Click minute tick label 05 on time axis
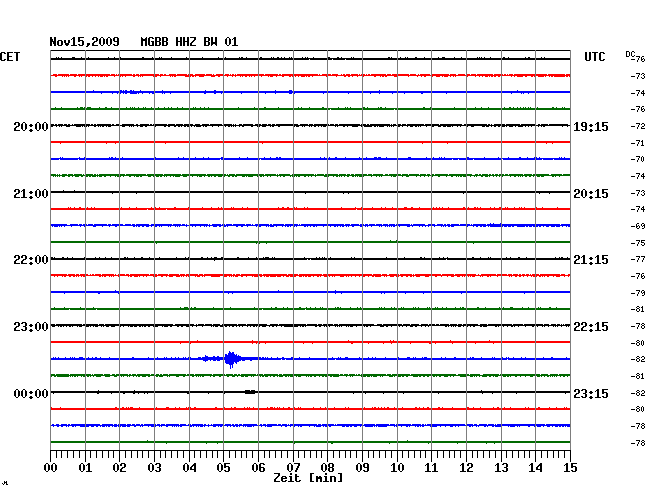Screen dimensions: 650x494 click(223, 468)
